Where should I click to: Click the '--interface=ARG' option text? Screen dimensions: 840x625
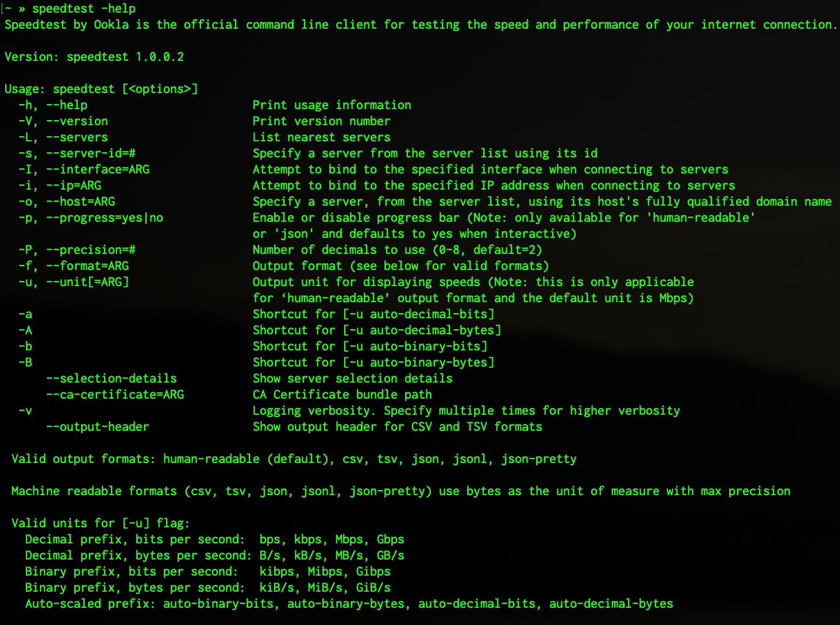[98, 169]
